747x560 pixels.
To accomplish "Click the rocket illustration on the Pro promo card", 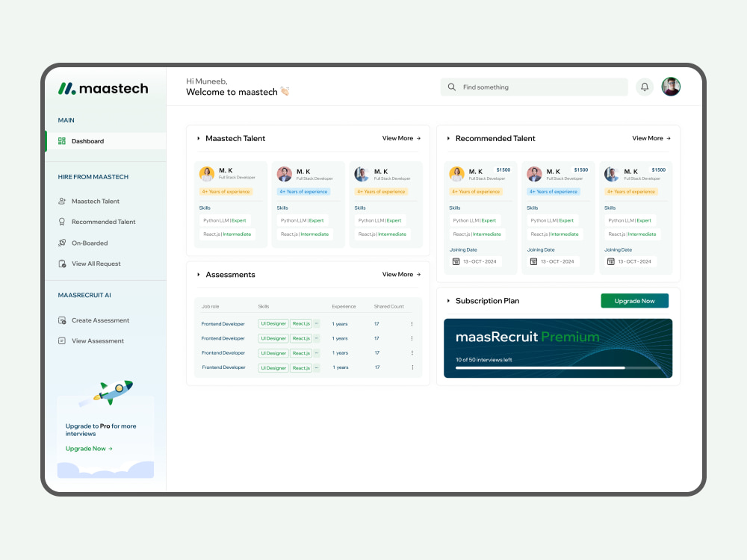I will (114, 391).
